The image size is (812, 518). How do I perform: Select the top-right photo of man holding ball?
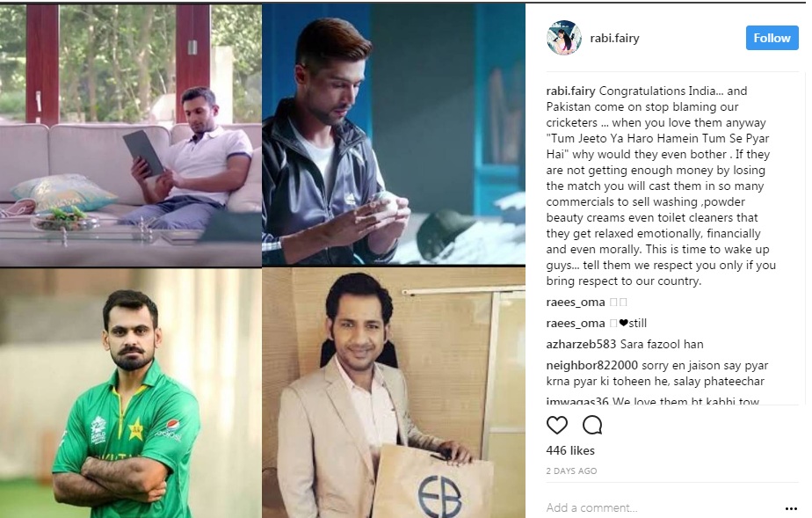coord(394,135)
